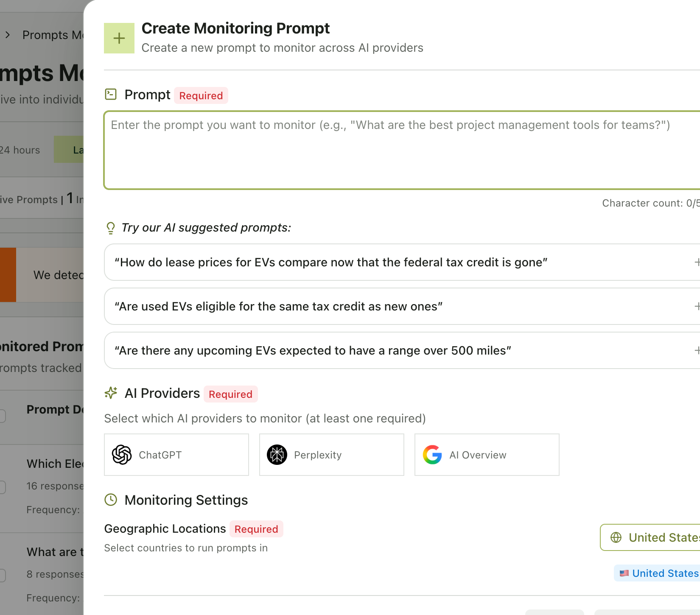Add the EV lease prices suggested prompt
The image size is (700, 615).
(x=697, y=262)
